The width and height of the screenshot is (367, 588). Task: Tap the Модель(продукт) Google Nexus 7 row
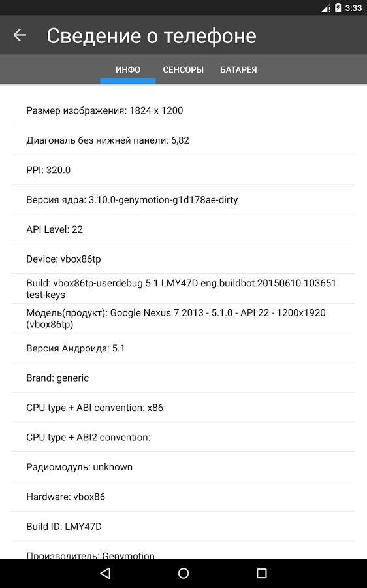[x=183, y=318]
